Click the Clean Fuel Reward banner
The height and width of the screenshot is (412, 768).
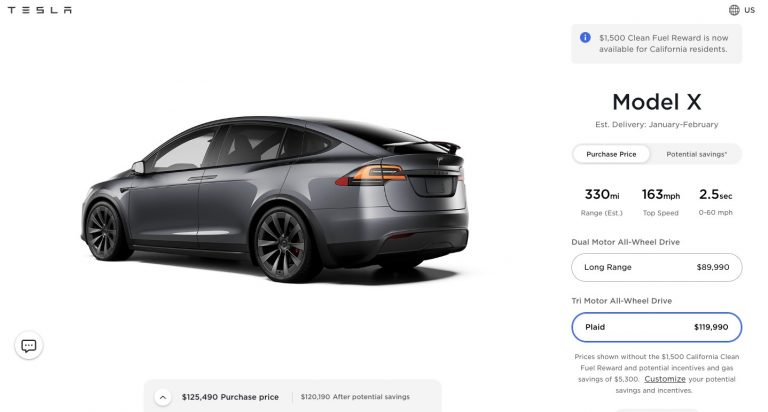click(x=656, y=44)
